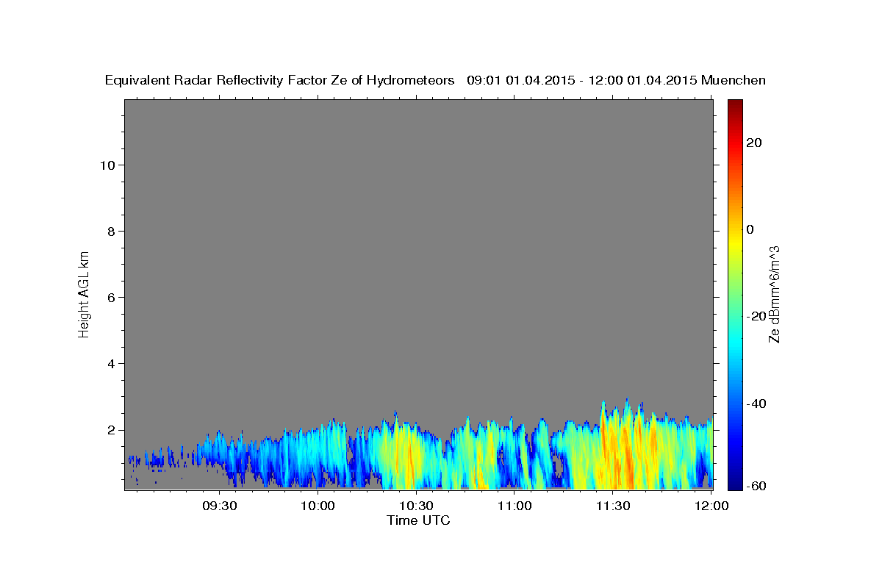Screen dimensions: 882x588
Task: Click the colorbar label '-60'
Action: point(756,486)
